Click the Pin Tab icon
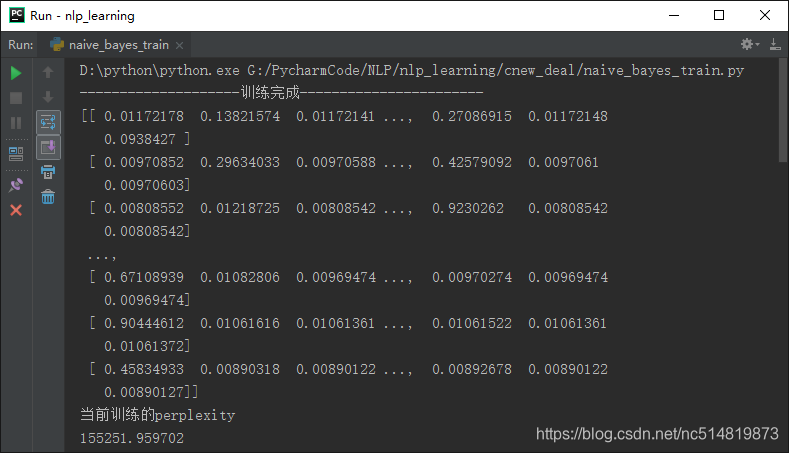Image resolution: width=789 pixels, height=453 pixels. point(16,185)
